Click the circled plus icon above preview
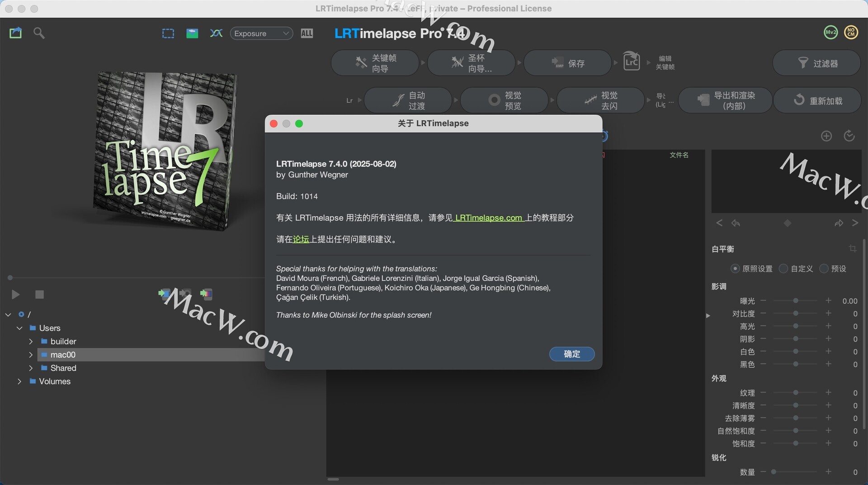This screenshot has height=485, width=868. tap(826, 136)
